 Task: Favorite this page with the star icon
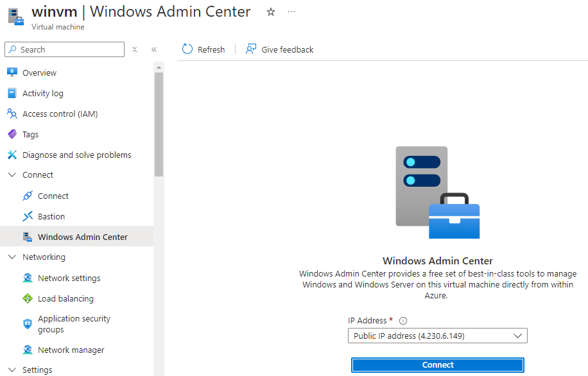[x=271, y=12]
